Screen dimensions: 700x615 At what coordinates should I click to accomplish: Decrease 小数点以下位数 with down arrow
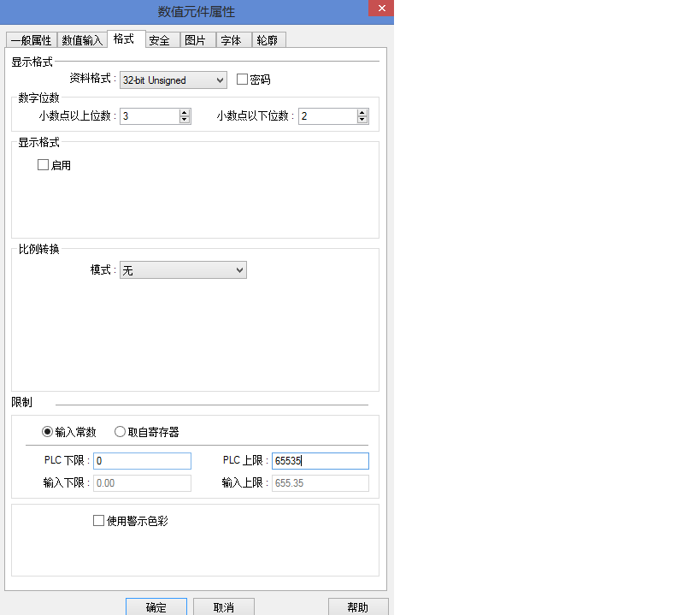362,120
